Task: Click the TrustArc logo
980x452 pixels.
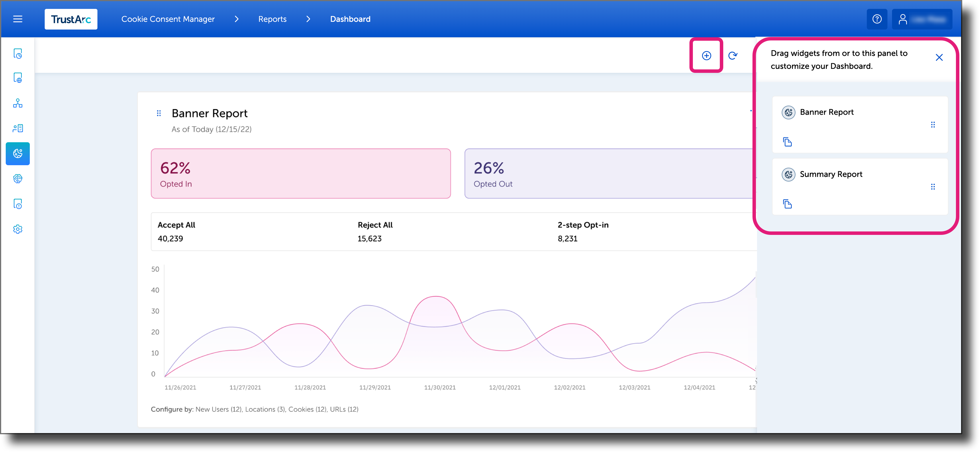Action: click(x=71, y=19)
